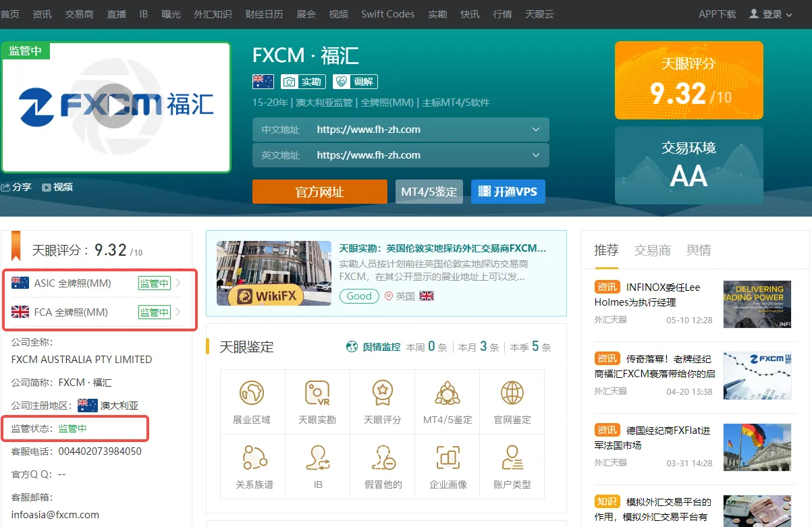Click the phone number 004402073984050
Image resolution: width=812 pixels, height=527 pixels.
click(x=100, y=451)
